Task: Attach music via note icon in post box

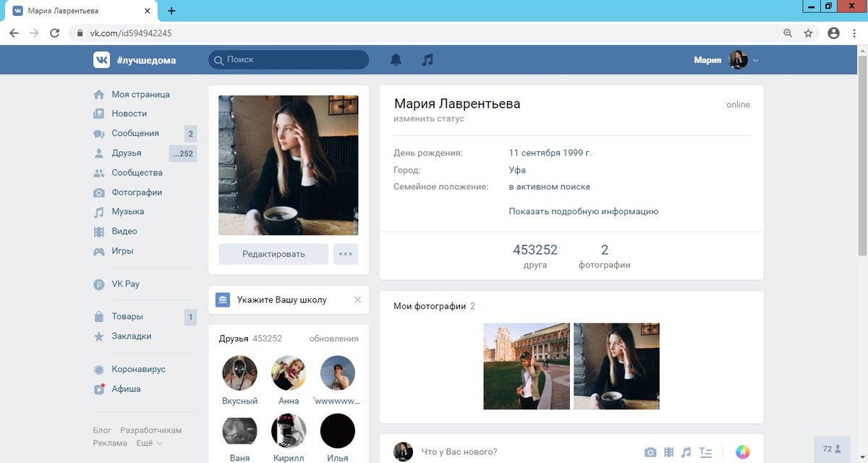Action: click(686, 452)
